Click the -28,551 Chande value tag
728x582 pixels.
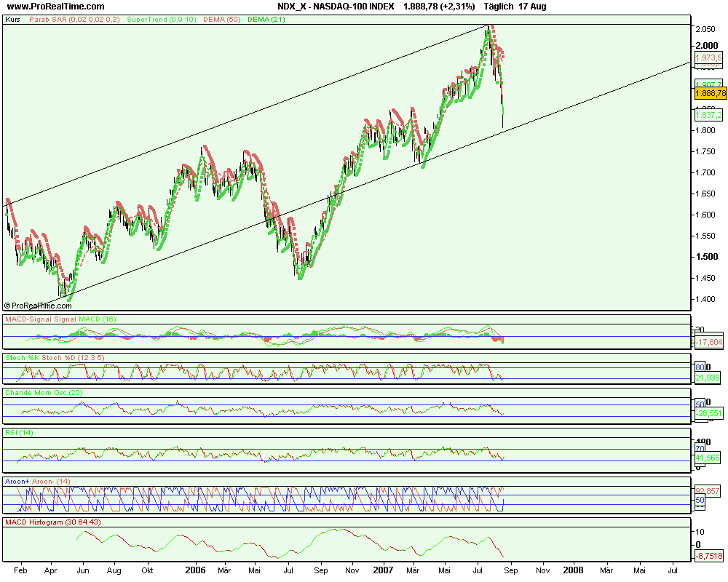coord(709,413)
